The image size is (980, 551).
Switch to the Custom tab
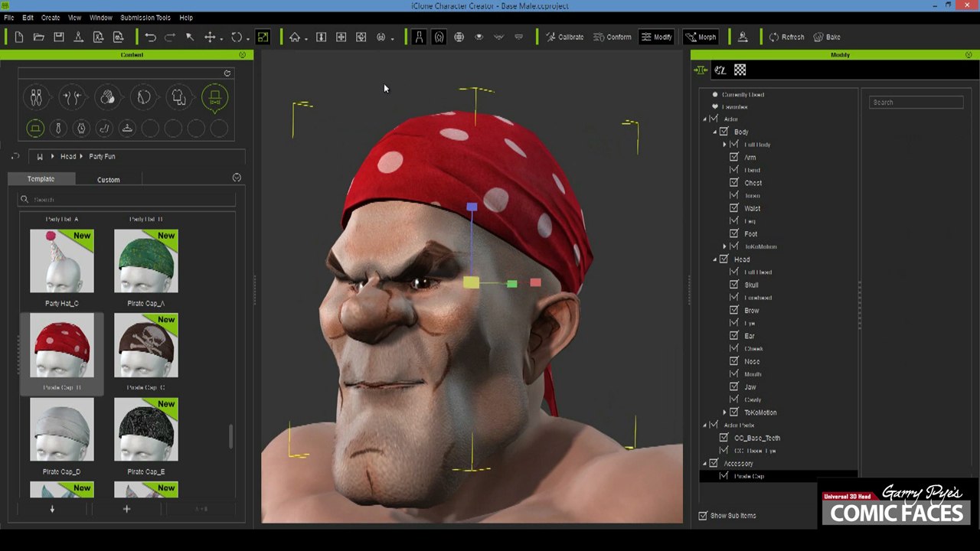click(109, 180)
